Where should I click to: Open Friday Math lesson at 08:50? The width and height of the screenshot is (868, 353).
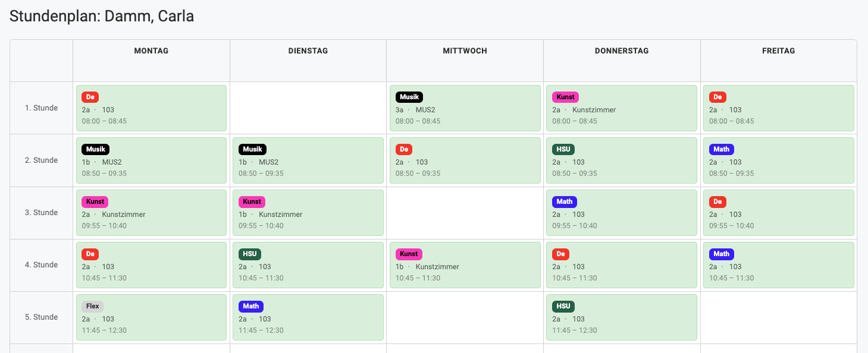(779, 160)
